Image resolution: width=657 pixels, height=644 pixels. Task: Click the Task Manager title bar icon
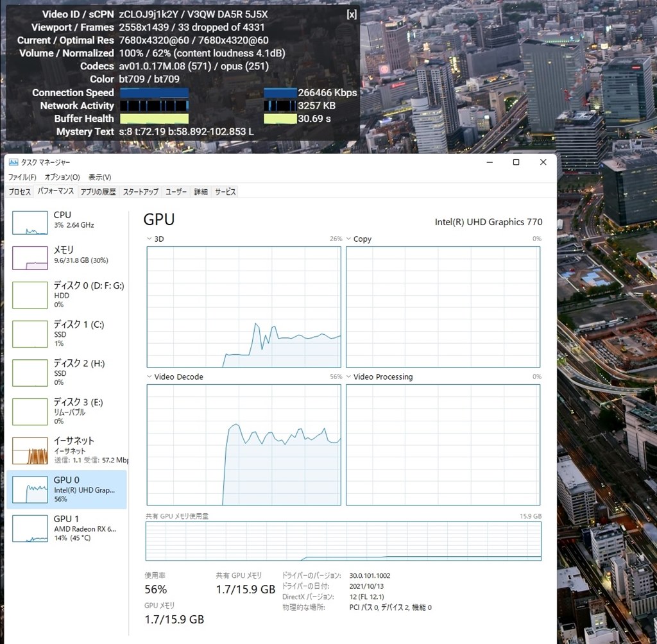point(13,162)
